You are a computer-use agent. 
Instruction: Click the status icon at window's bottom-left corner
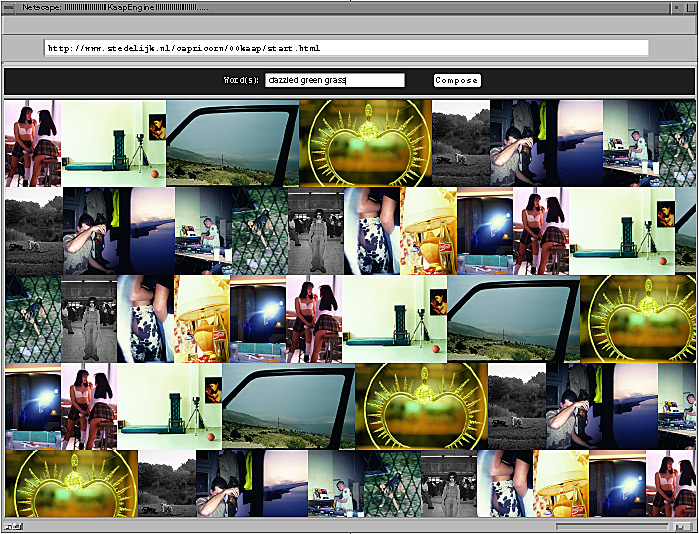tap(13, 527)
